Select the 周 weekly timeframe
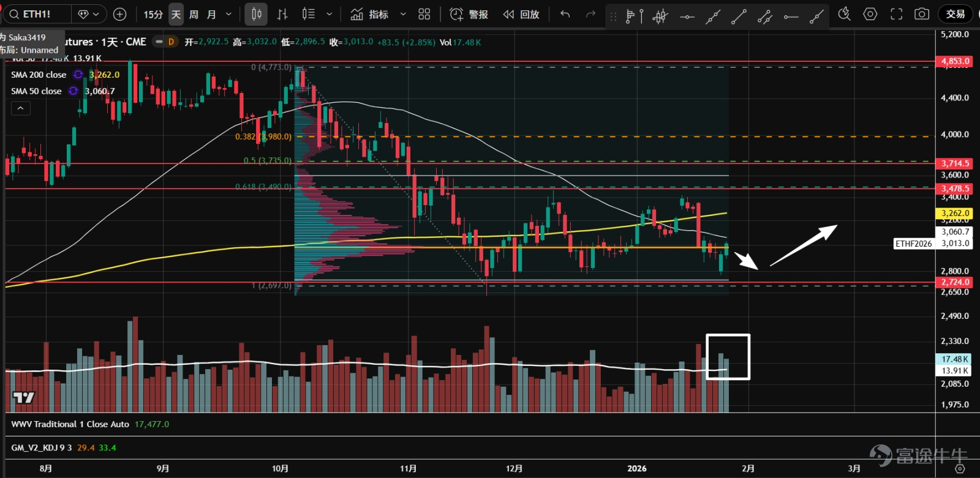Image resolution: width=980 pixels, height=478 pixels. [x=194, y=14]
